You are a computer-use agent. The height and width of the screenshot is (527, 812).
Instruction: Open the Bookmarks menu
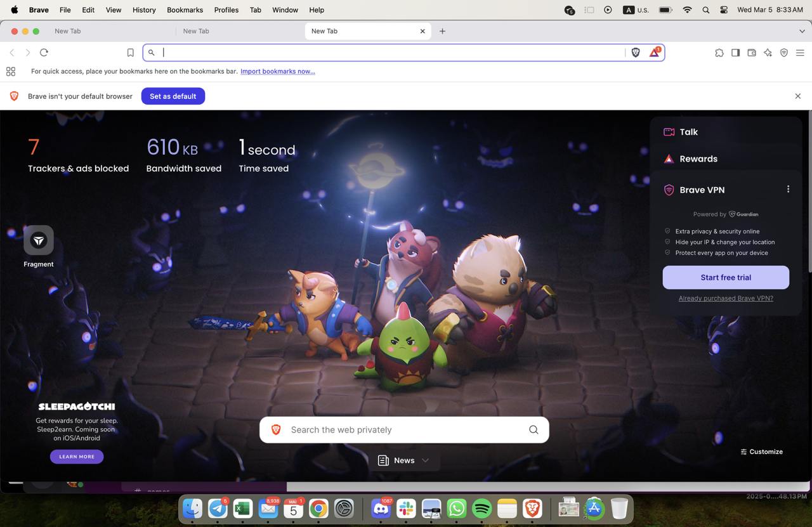coord(185,10)
